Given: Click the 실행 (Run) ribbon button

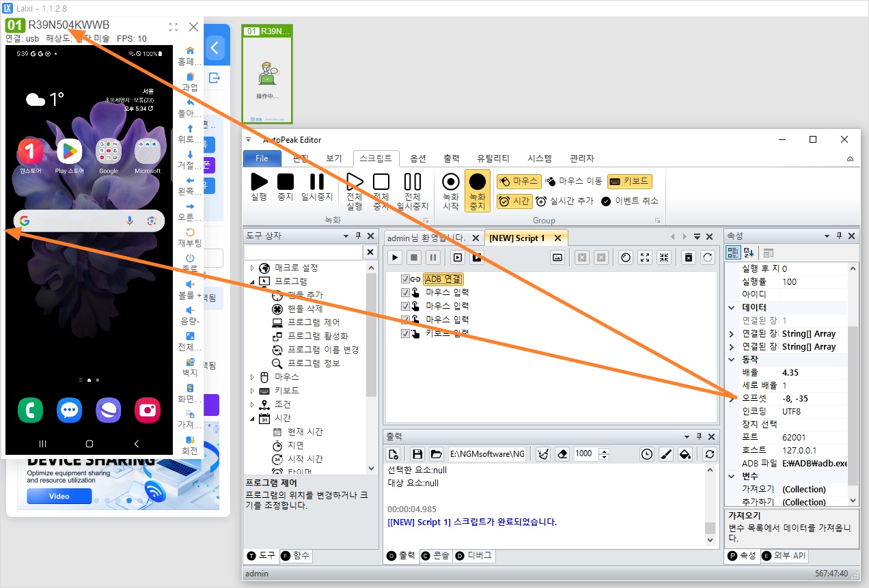Looking at the screenshot, I should tap(259, 187).
